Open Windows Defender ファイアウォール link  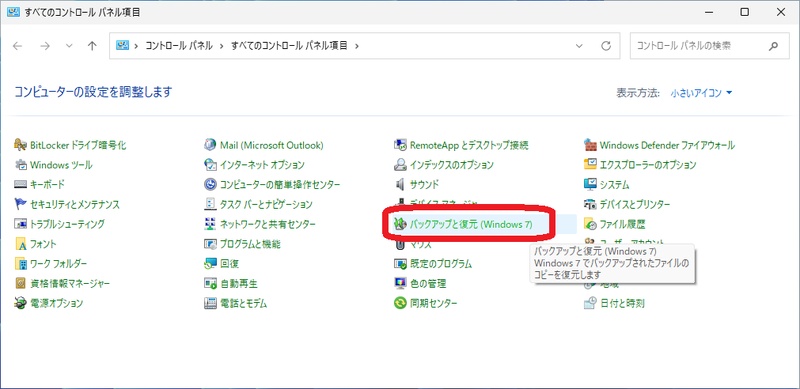tap(667, 145)
